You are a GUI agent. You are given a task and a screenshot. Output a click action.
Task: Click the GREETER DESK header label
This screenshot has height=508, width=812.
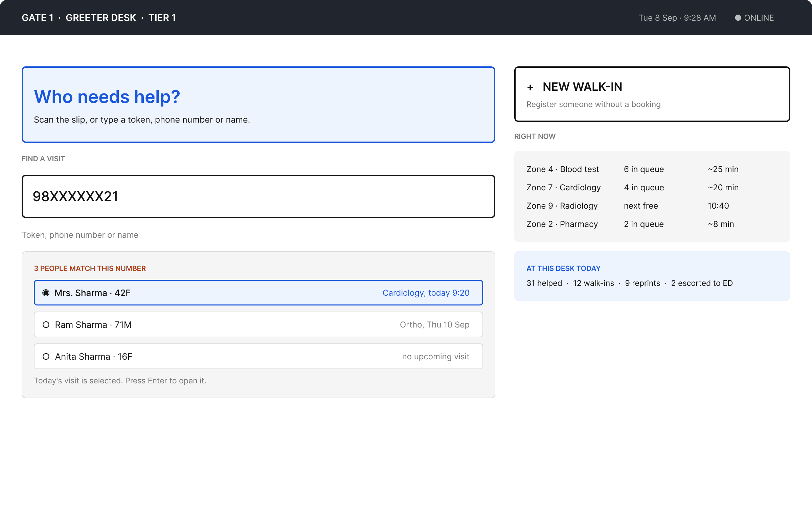(101, 18)
